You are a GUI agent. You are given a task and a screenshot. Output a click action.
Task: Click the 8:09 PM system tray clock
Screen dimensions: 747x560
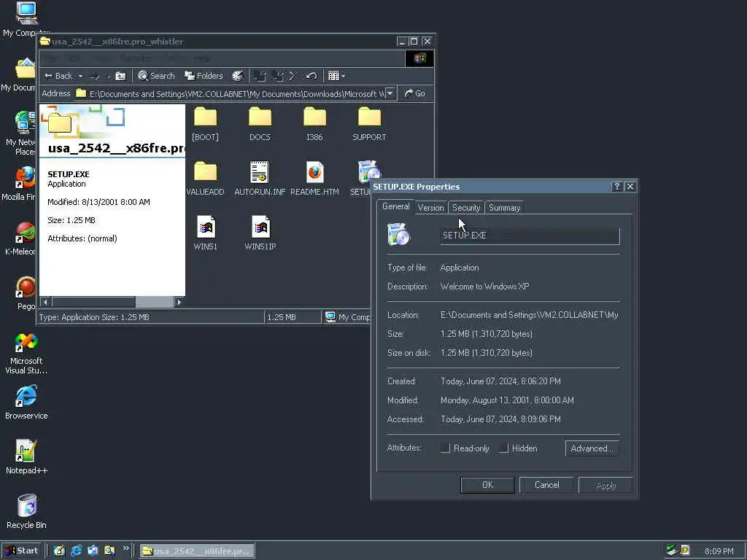(719, 551)
